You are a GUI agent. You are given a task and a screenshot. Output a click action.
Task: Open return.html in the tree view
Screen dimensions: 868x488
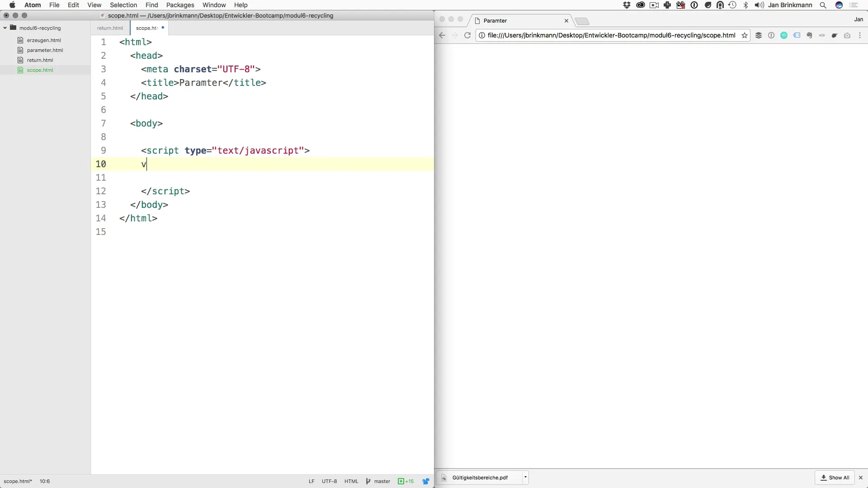[40, 60]
